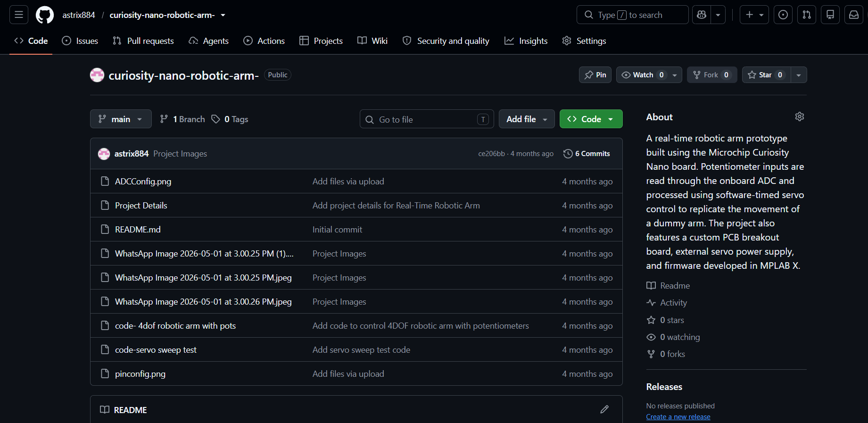Open the main branch selector

click(x=121, y=119)
